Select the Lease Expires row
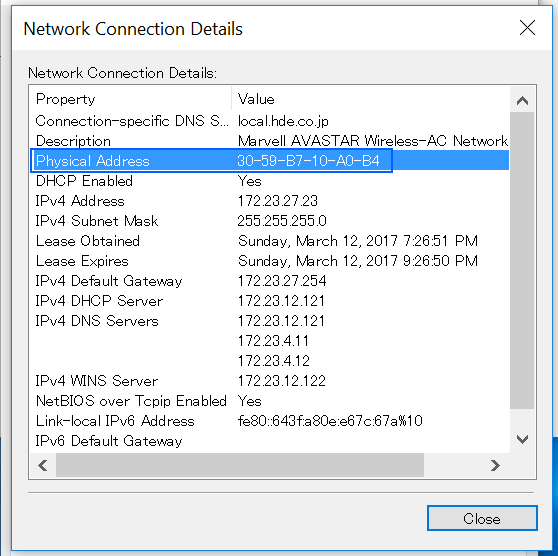The image size is (558, 556). (x=270, y=261)
